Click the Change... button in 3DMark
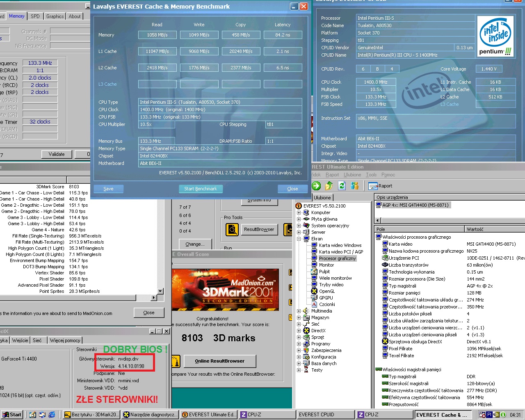The width and height of the screenshot is (525, 420). pos(195,244)
